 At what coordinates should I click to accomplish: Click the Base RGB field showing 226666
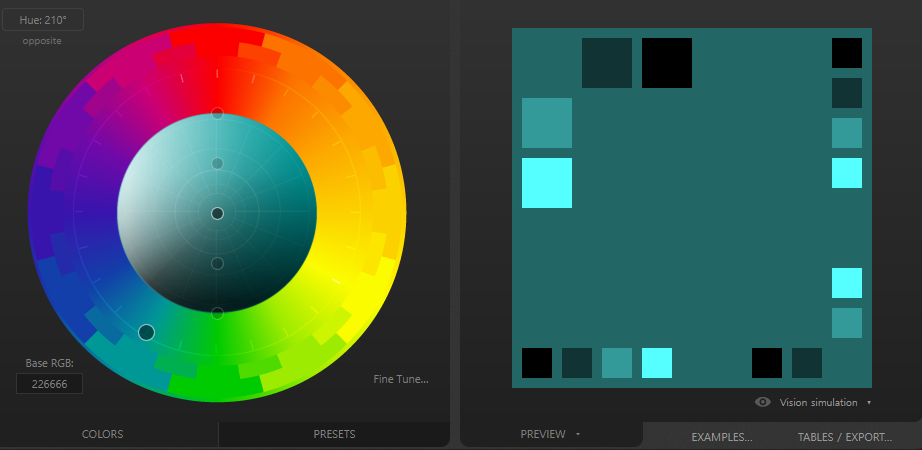(49, 384)
